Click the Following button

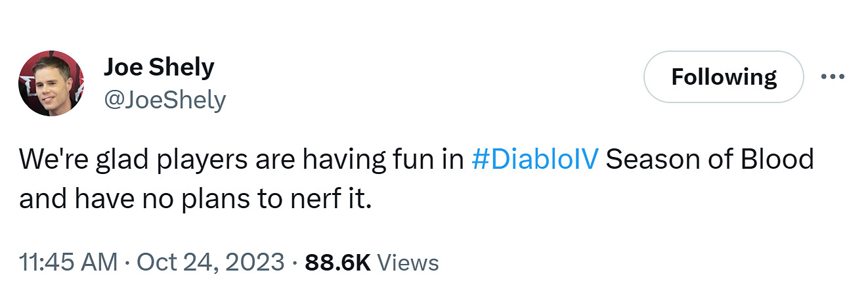coord(724,77)
